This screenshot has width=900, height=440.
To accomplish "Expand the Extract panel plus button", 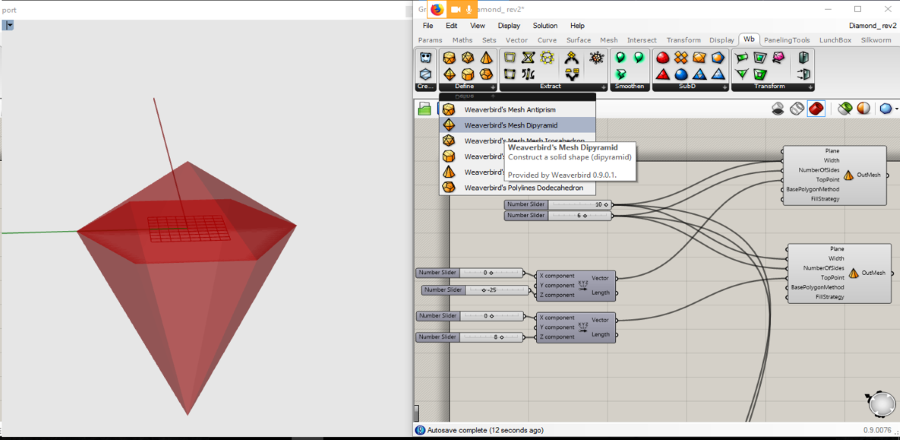I will [x=603, y=87].
